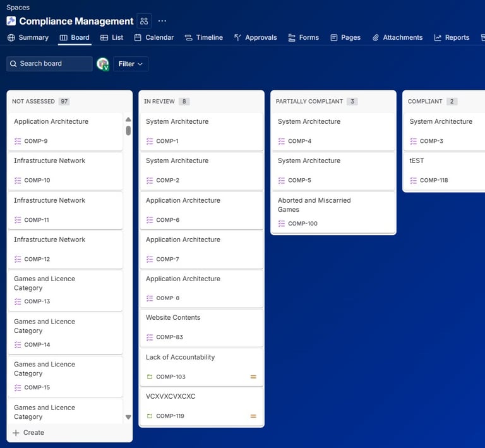Open the Reports tab

452,37
